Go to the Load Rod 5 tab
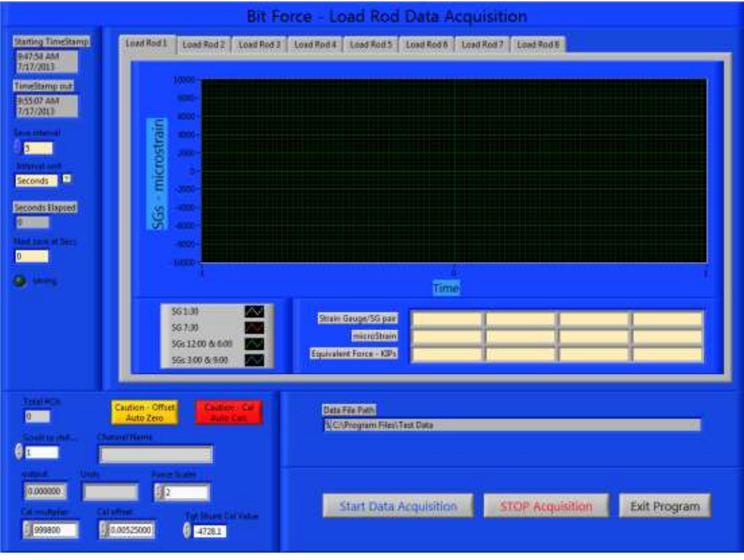 371,44
